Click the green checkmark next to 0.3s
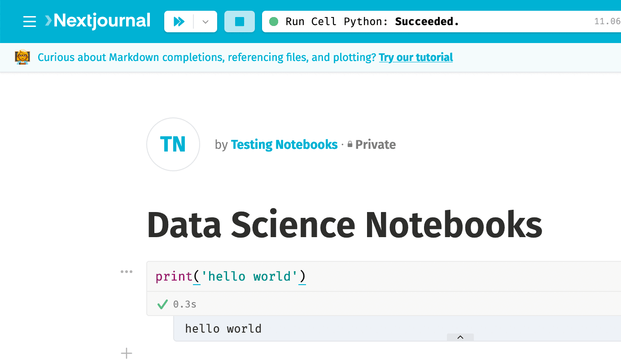The image size is (621, 364). point(162,304)
